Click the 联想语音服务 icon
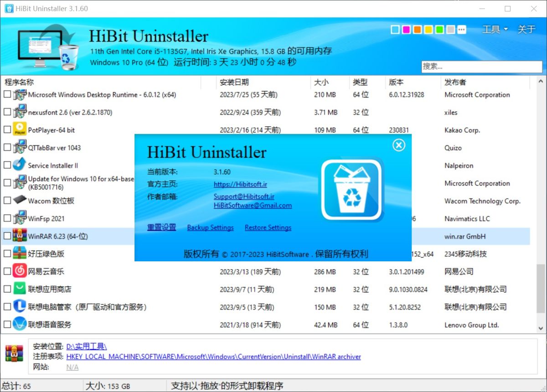The image size is (547, 392). click(x=20, y=325)
